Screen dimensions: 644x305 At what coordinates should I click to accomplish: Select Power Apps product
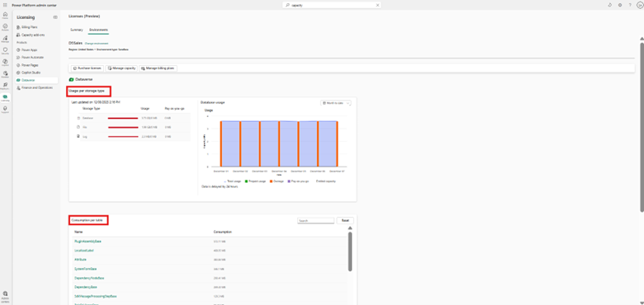pyautogui.click(x=29, y=50)
